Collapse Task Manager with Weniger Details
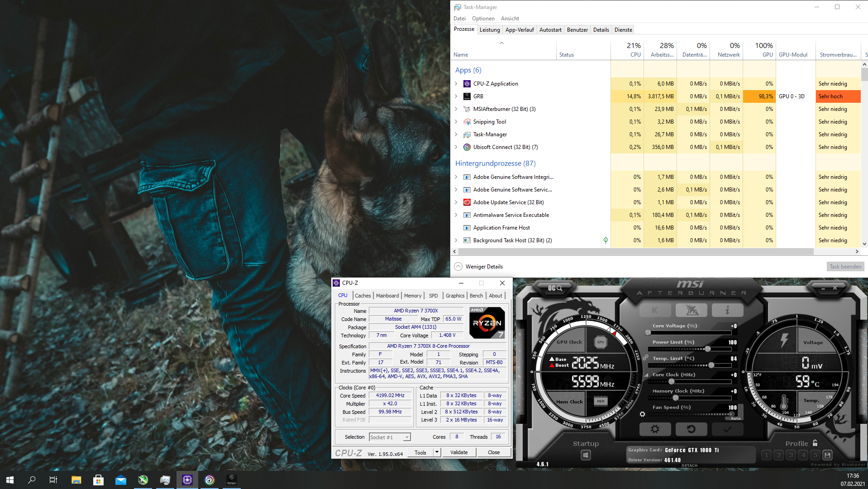The image size is (868, 489). point(479,267)
